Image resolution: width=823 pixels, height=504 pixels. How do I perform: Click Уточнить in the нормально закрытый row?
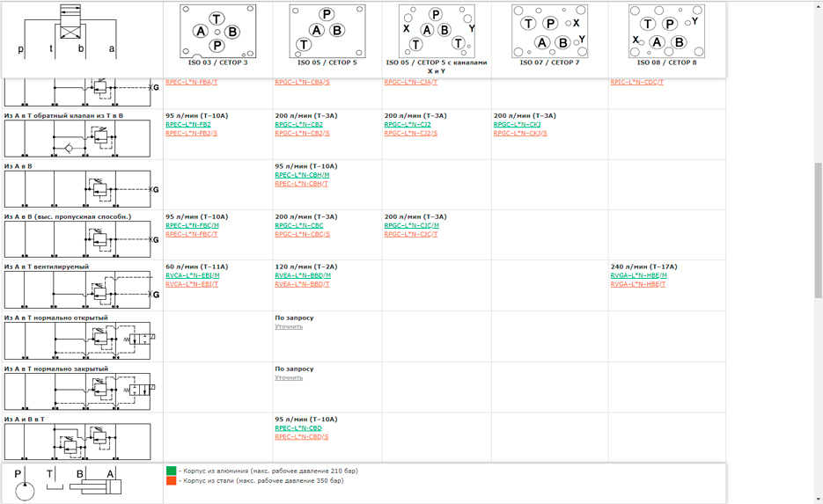pyautogui.click(x=289, y=377)
